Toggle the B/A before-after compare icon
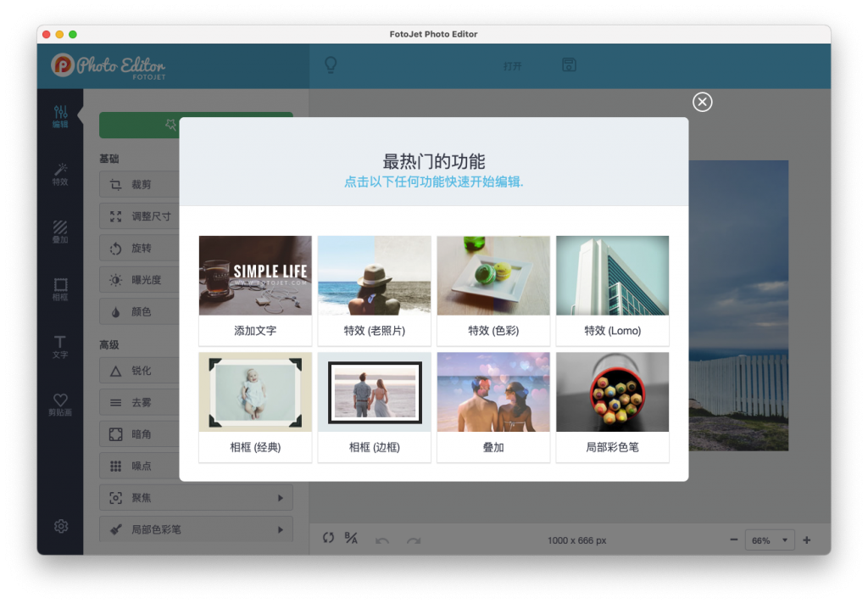This screenshot has width=868, height=604. pos(351,538)
